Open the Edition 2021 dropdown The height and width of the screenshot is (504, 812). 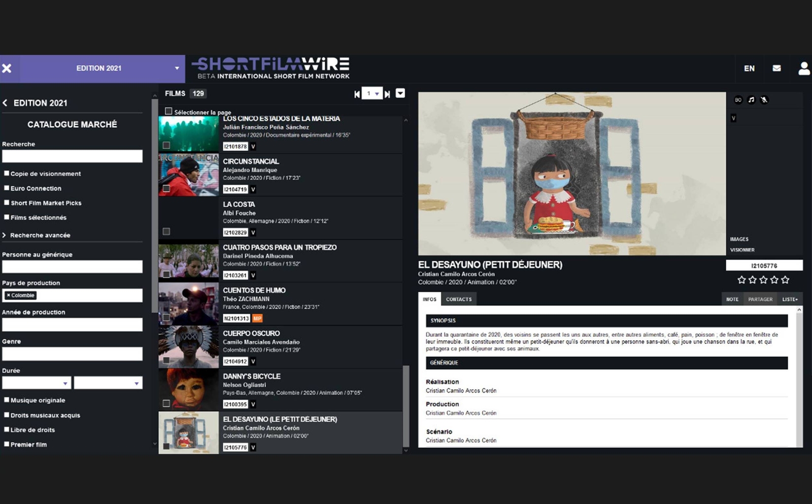[x=177, y=68]
